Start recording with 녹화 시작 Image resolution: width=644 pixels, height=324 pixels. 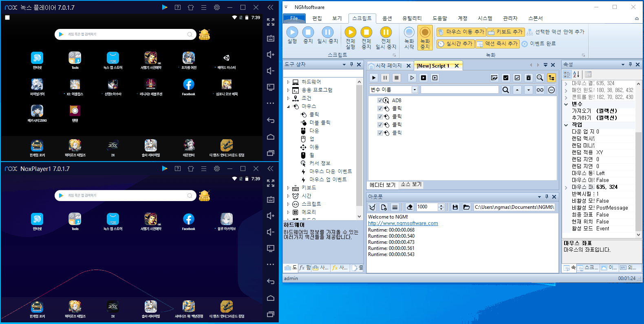[409, 38]
